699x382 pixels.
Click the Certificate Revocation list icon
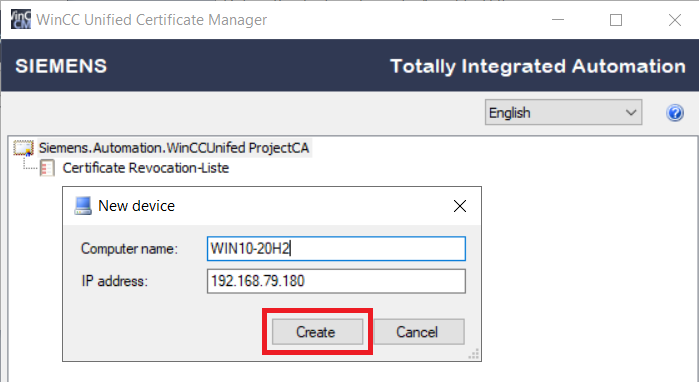pyautogui.click(x=47, y=168)
